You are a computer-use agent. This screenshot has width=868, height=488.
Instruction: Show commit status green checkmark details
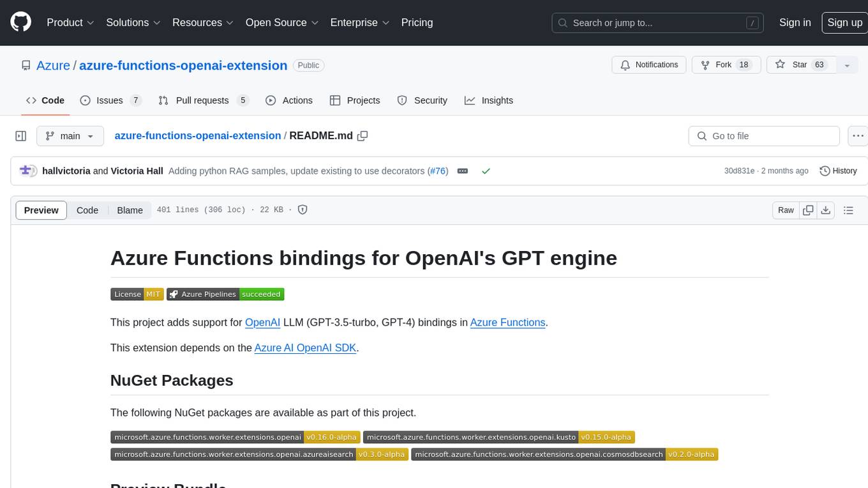486,171
